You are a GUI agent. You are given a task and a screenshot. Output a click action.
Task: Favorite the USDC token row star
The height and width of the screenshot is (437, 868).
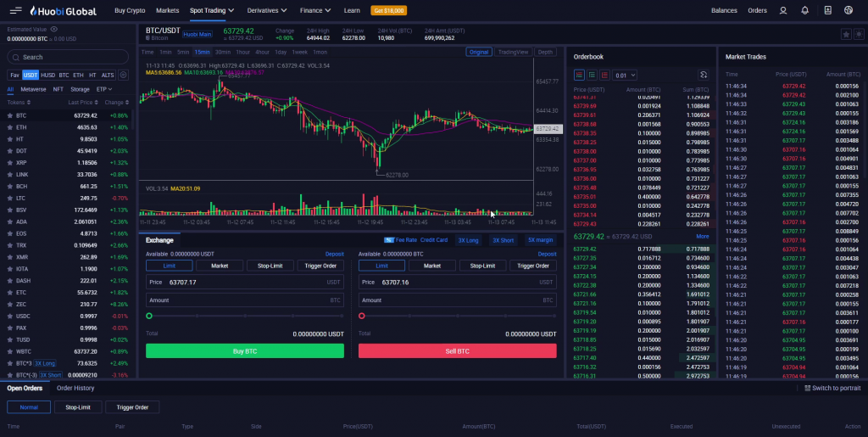point(9,317)
